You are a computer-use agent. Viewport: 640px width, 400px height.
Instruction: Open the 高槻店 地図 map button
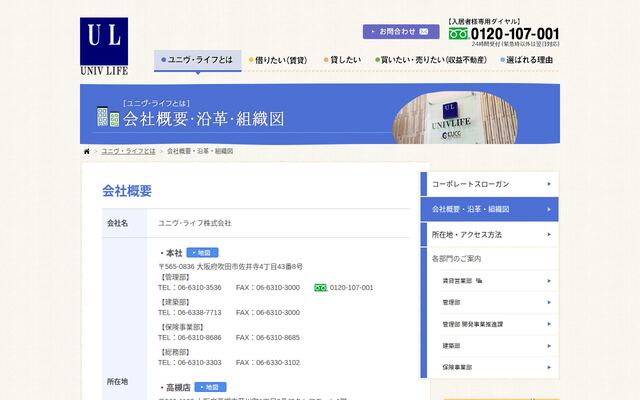click(x=210, y=387)
